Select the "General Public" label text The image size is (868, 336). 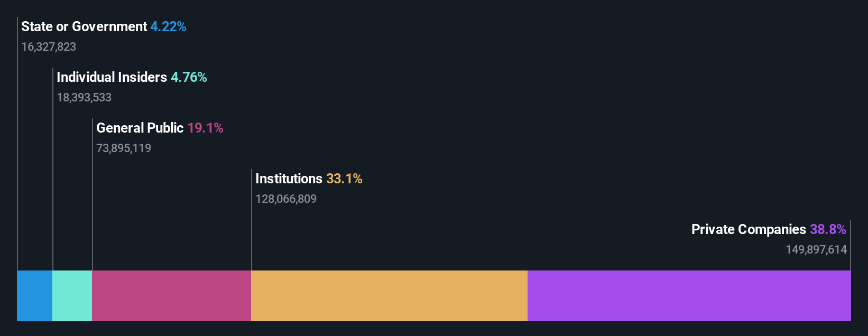[x=140, y=128]
